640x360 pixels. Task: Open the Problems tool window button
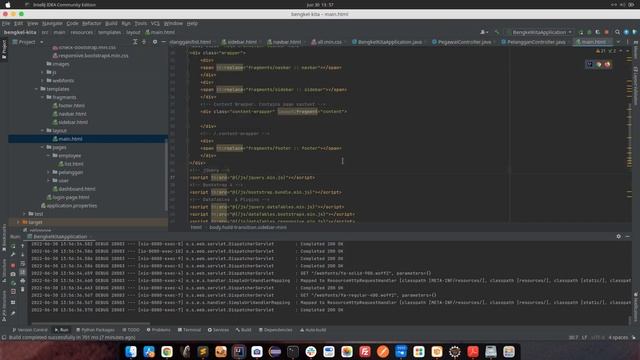158,330
